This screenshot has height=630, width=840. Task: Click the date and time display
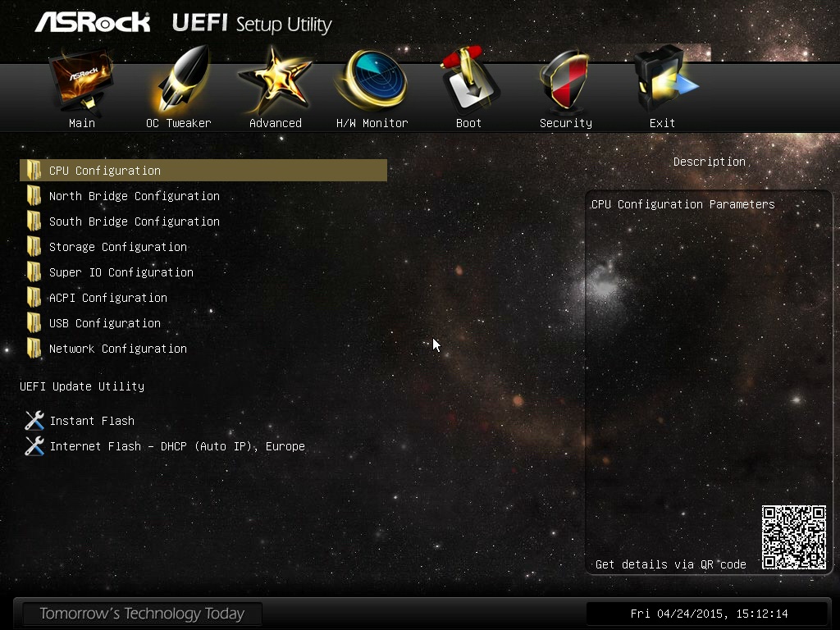710,614
